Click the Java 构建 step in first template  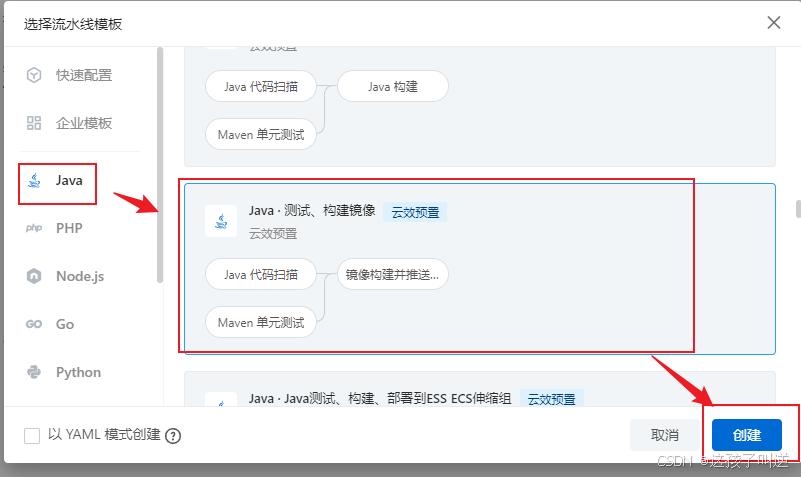tap(393, 86)
